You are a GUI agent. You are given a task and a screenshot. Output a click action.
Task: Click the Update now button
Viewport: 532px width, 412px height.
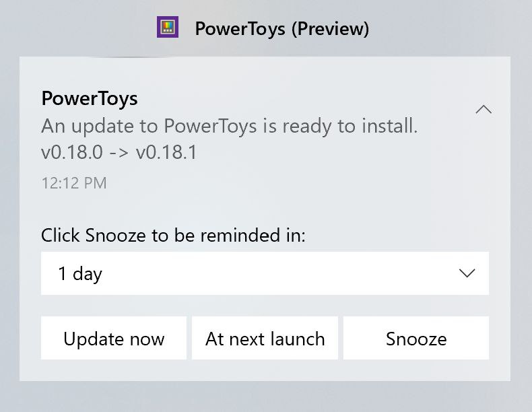[x=114, y=338]
